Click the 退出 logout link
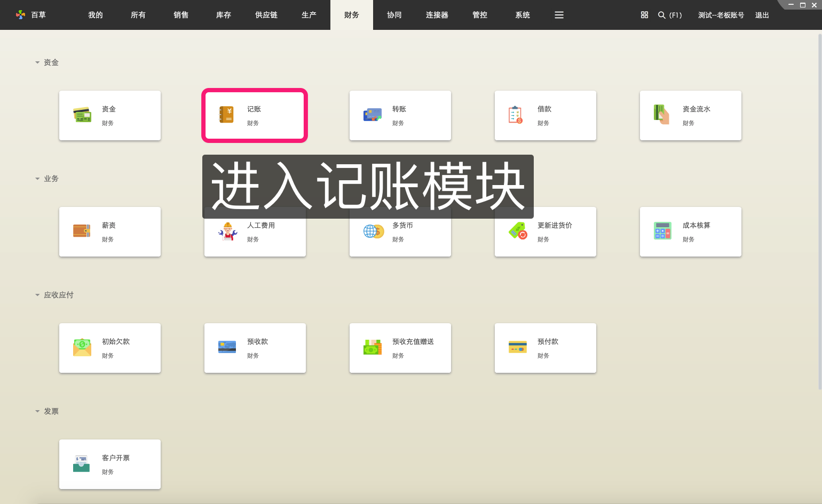 click(762, 15)
